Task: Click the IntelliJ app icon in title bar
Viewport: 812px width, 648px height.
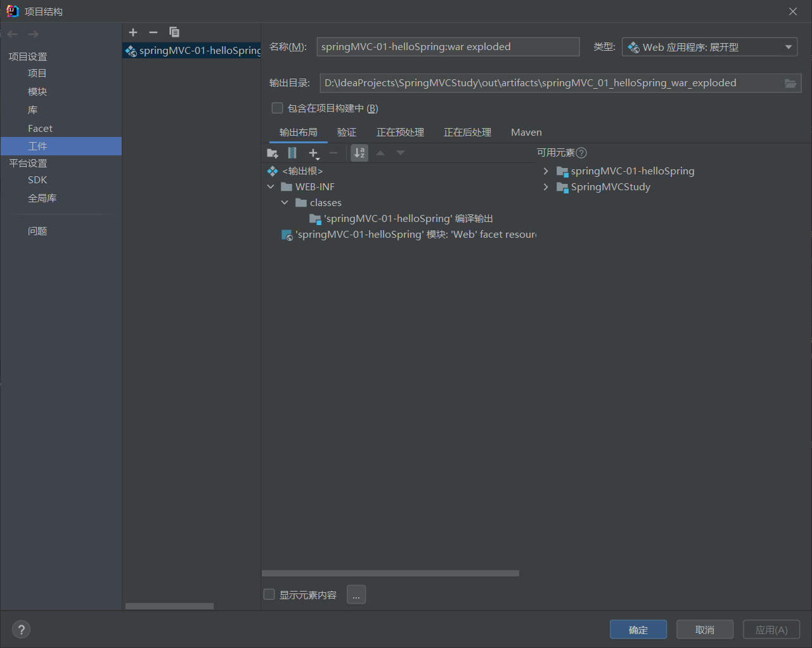Action: [x=12, y=11]
